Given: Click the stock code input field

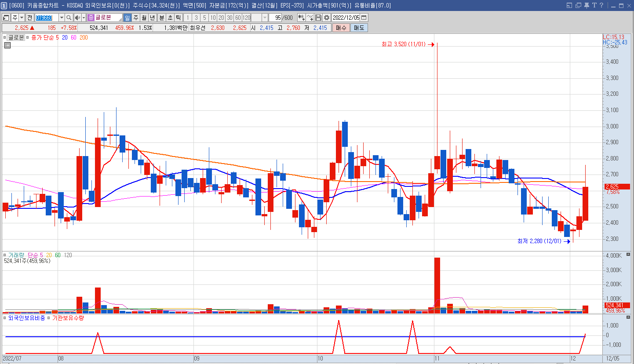Looking at the screenshot, I should coord(47,18).
